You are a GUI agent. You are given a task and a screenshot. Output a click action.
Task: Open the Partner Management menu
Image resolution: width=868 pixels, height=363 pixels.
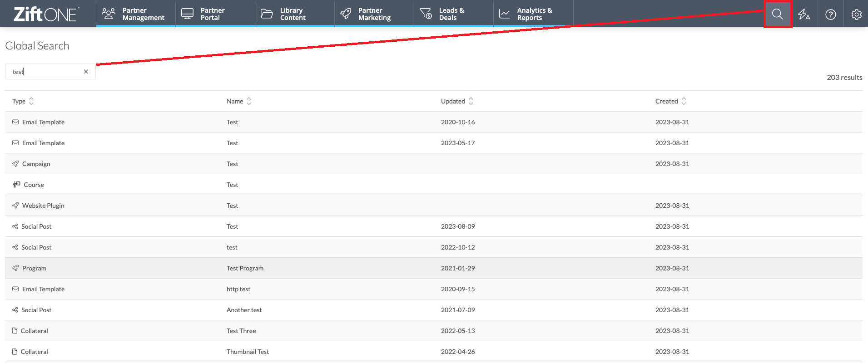136,14
